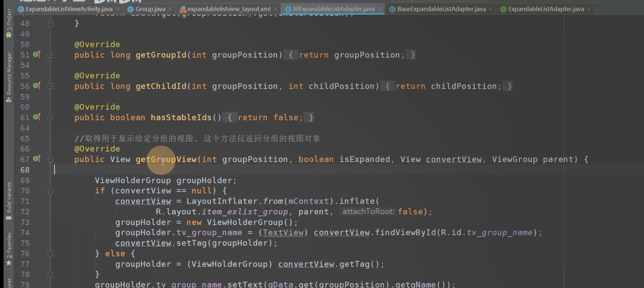Click line number 73 in the gutter
Image resolution: width=644 pixels, height=288 pixels.
[x=24, y=222]
